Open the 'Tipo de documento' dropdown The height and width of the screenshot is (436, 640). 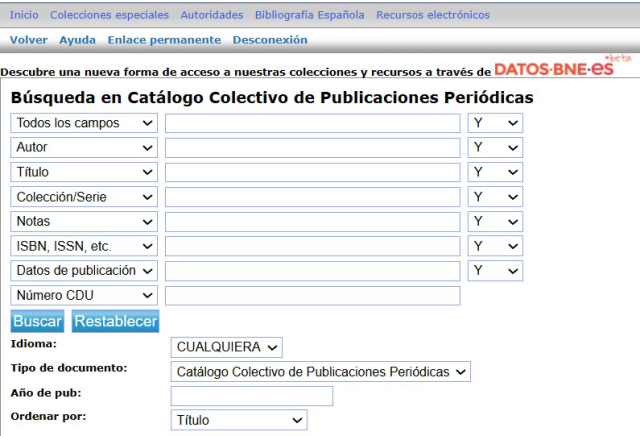pos(321,372)
